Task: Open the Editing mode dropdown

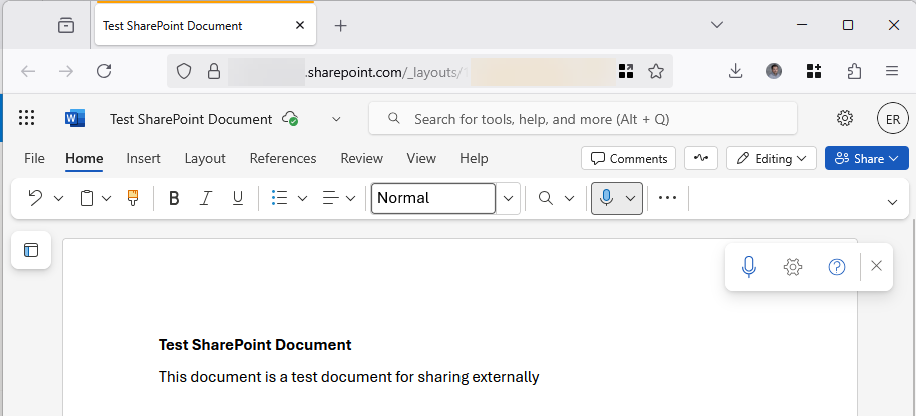Action: pyautogui.click(x=772, y=158)
